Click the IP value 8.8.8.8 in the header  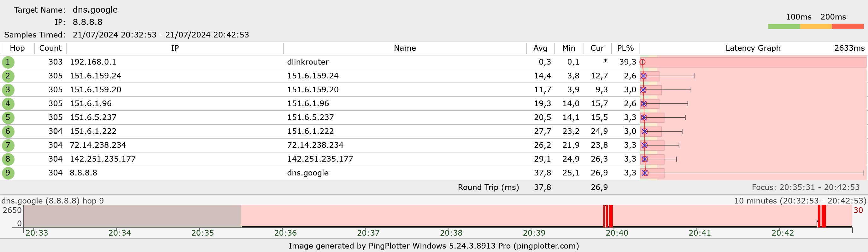[88, 22]
